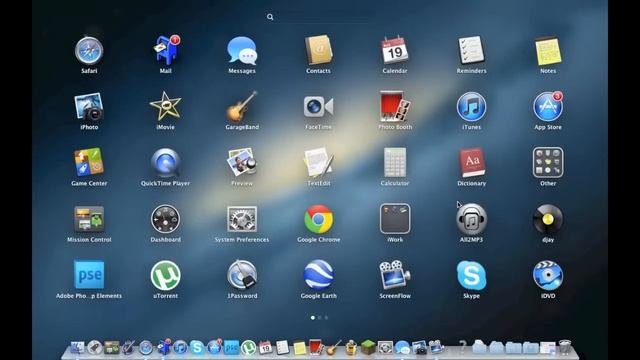Open the djay app

(548, 219)
